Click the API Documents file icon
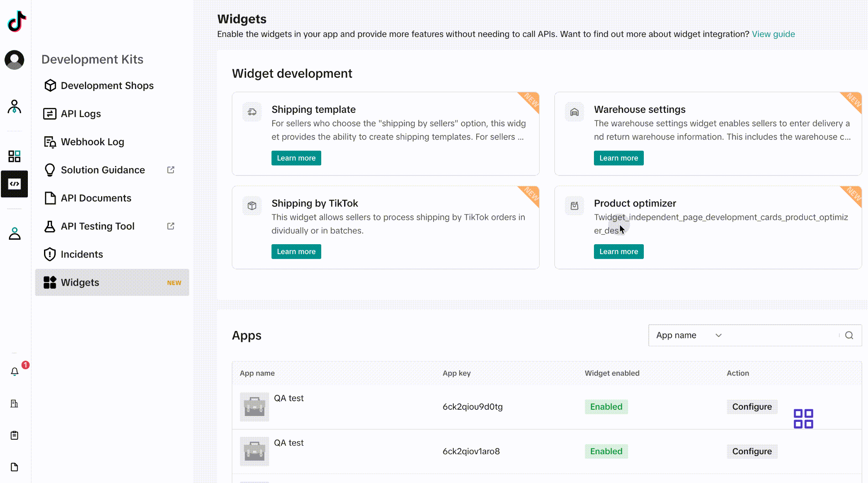This screenshot has width=868, height=483. click(x=50, y=198)
